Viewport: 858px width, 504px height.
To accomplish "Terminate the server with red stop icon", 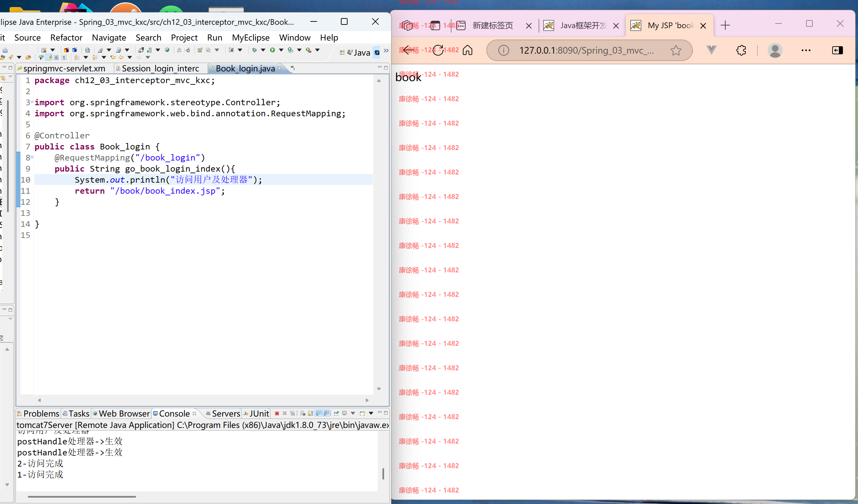I will (x=277, y=414).
